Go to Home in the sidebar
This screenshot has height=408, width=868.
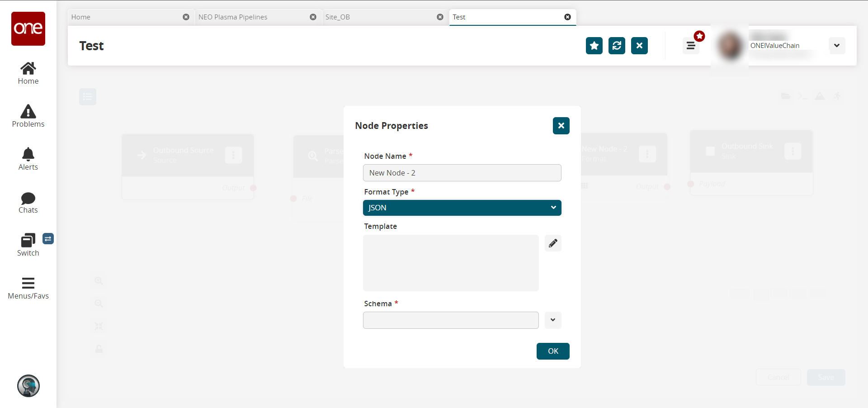click(x=28, y=73)
